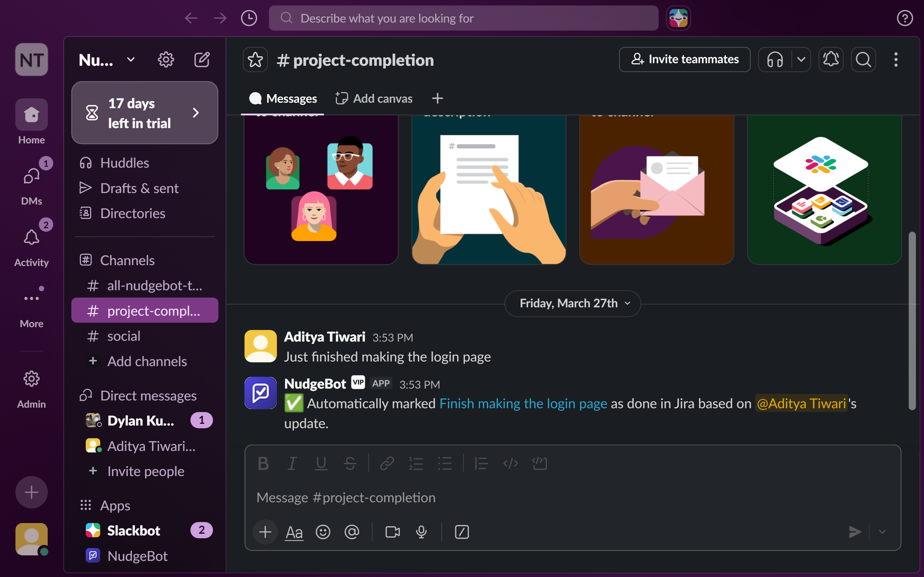Click the Invite teammates button
This screenshot has height=577, width=924.
tap(685, 59)
